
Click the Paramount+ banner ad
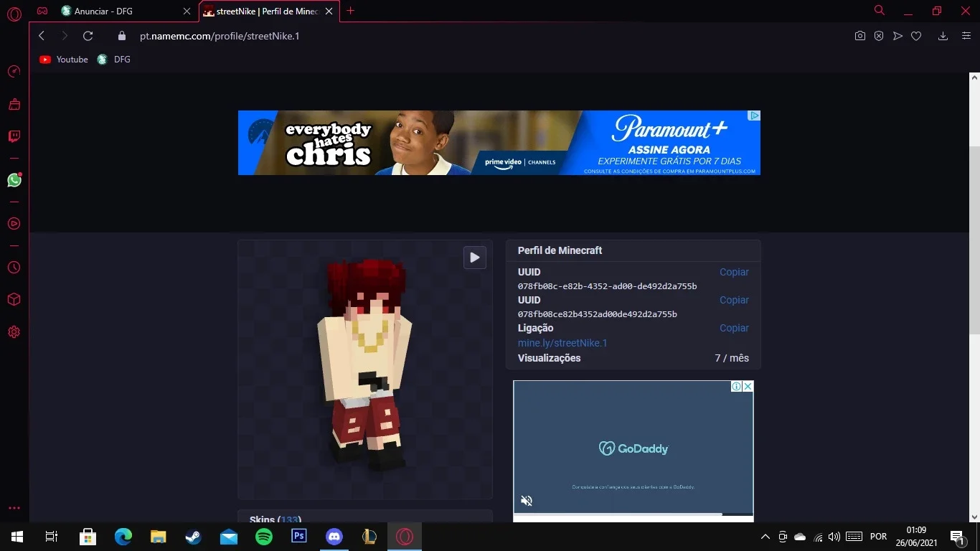click(499, 143)
